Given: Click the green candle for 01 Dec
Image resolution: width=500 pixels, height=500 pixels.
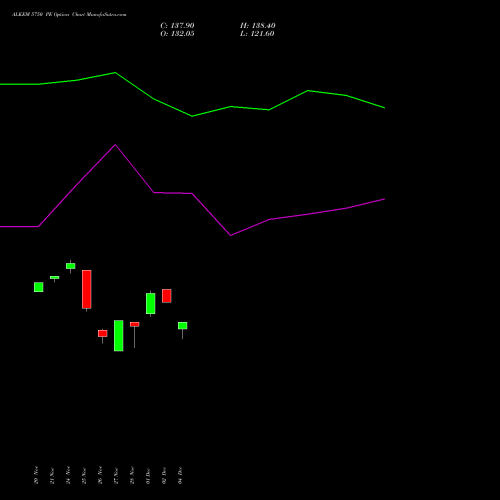Looking at the screenshot, I should (x=151, y=303).
